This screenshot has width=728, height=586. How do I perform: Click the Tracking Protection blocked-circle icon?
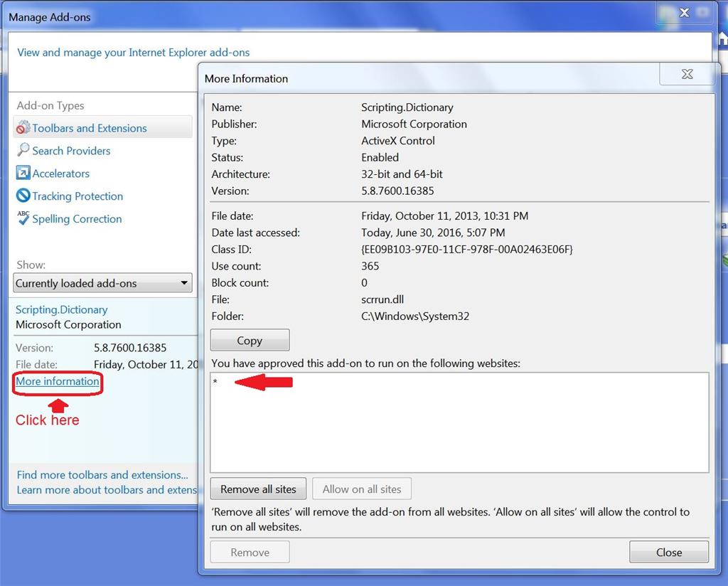(23, 196)
